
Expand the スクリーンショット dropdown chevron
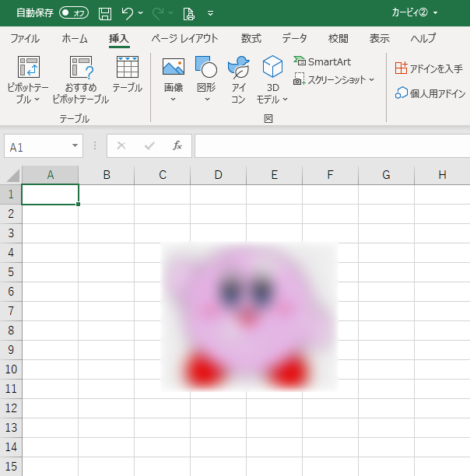click(372, 79)
